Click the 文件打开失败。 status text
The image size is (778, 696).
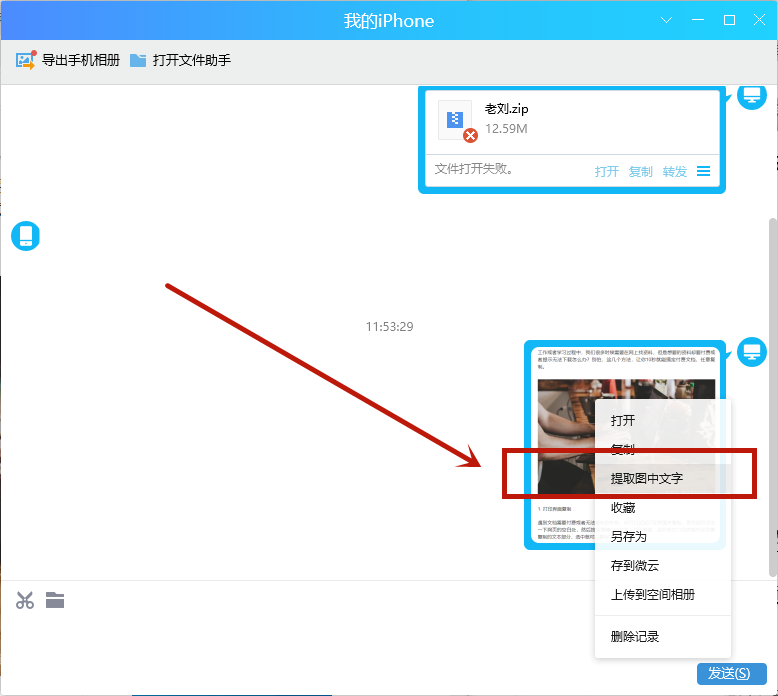(x=474, y=169)
